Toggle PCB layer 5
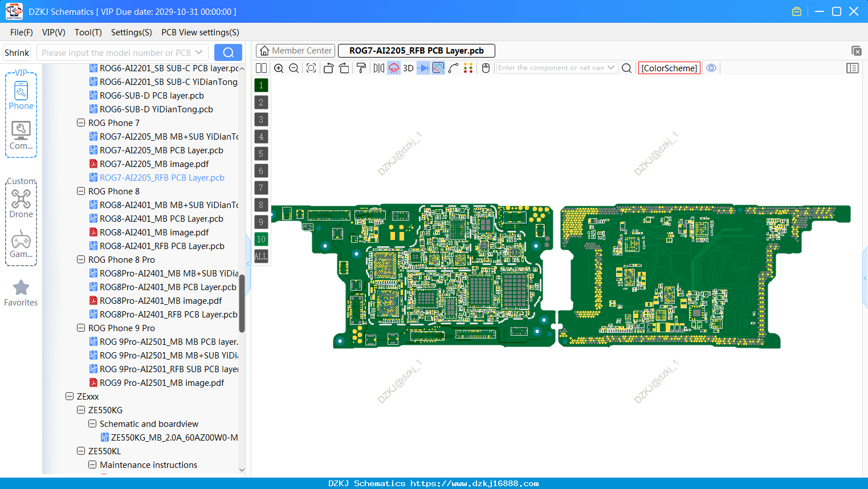The image size is (868, 489). coord(261,154)
